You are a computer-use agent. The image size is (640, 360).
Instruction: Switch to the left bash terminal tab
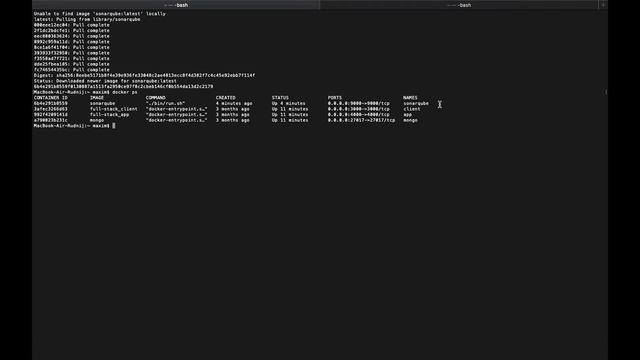[x=176, y=5]
